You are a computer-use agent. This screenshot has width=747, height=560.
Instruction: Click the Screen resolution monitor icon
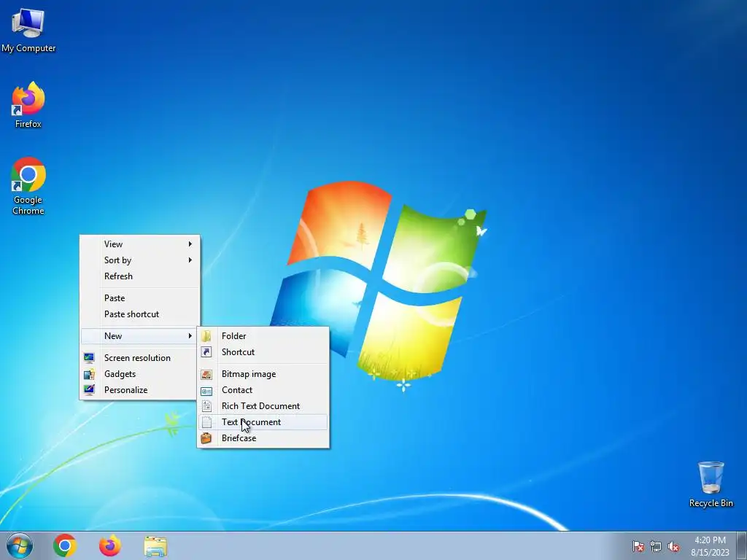click(x=89, y=358)
